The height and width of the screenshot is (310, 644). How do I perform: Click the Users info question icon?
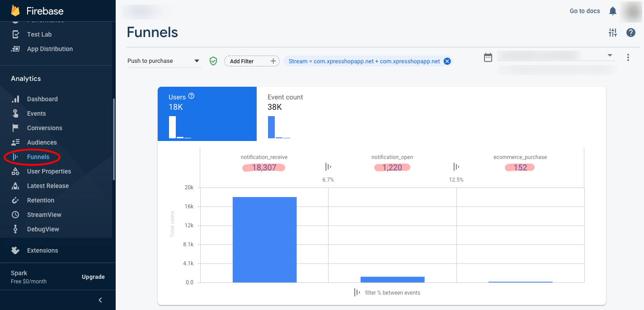191,96
